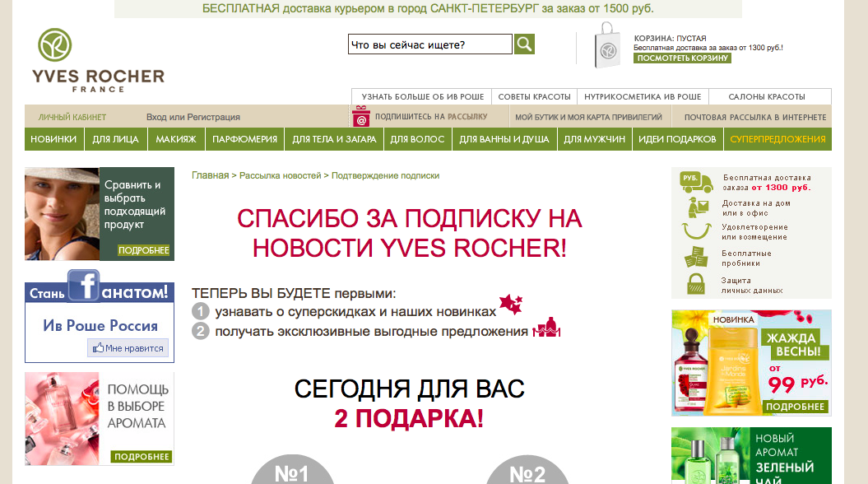
Task: Click the home delivery courier icon
Action: (x=697, y=207)
